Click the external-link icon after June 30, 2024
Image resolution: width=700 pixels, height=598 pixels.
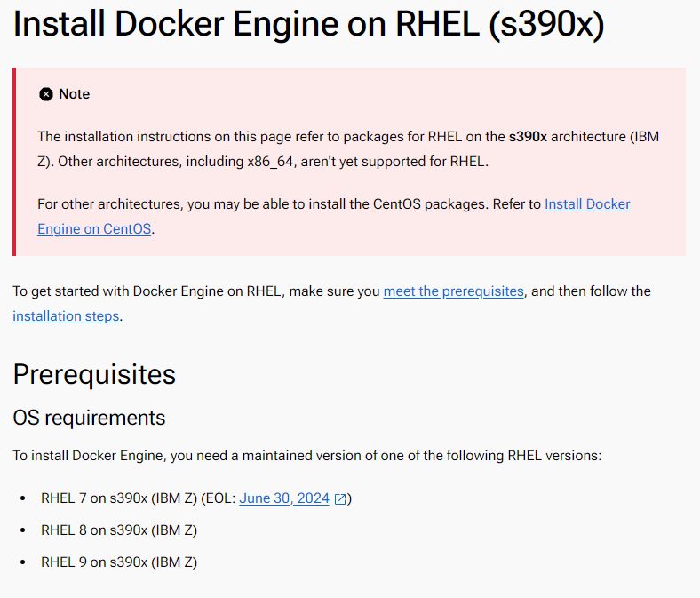click(x=340, y=498)
